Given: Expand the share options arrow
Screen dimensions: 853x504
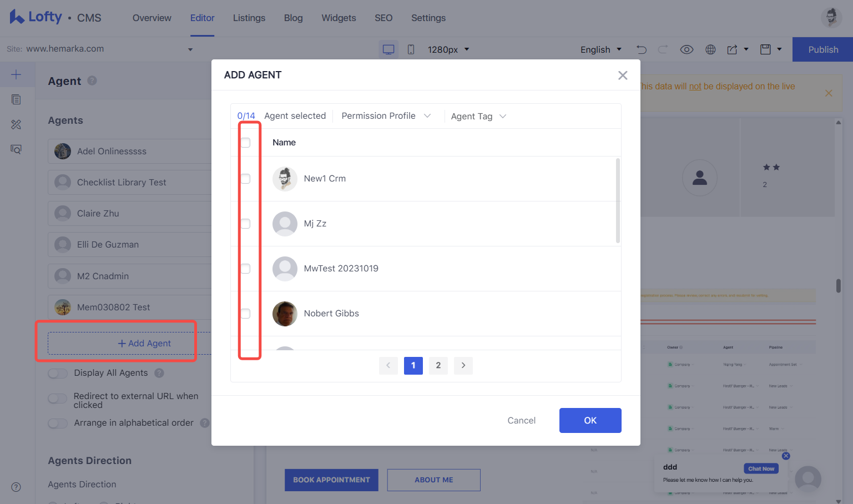Looking at the screenshot, I should (746, 49).
